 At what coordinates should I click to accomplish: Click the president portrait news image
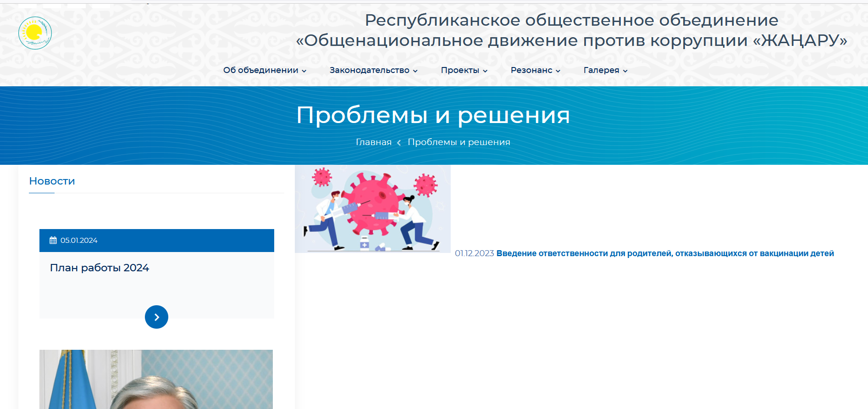[156, 379]
